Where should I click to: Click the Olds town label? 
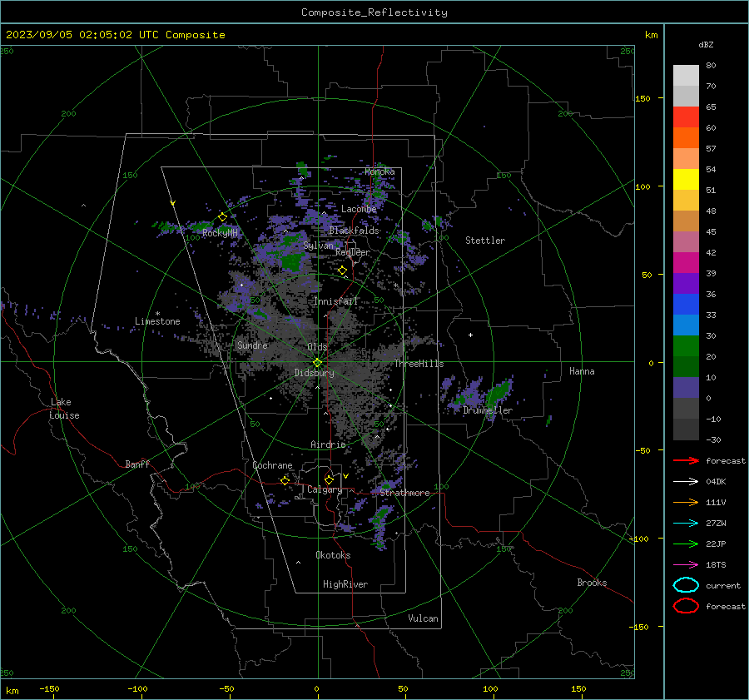[x=317, y=347]
